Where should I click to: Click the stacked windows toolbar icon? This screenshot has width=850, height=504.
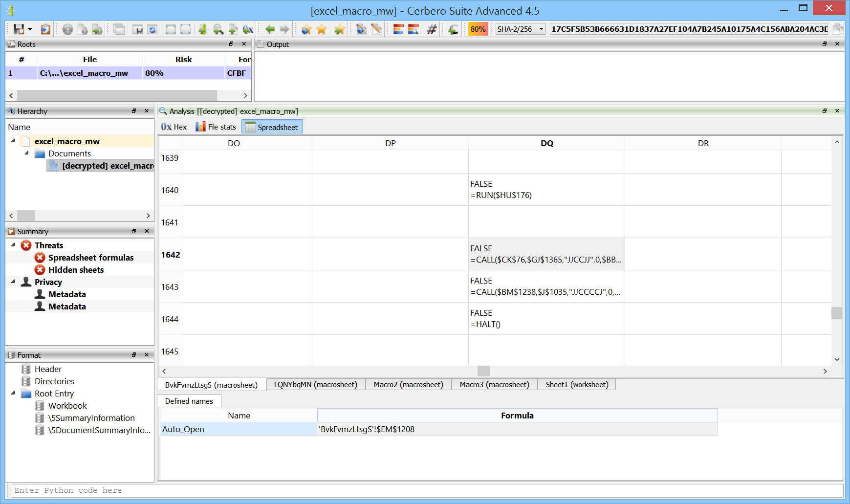point(119,29)
